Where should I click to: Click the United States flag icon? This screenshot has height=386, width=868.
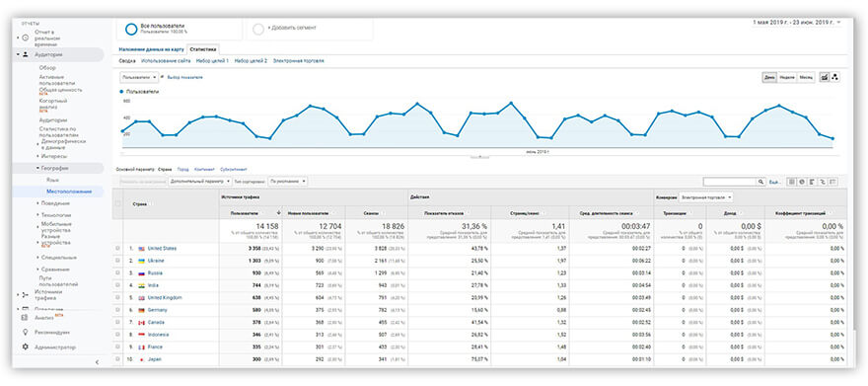tap(141, 249)
